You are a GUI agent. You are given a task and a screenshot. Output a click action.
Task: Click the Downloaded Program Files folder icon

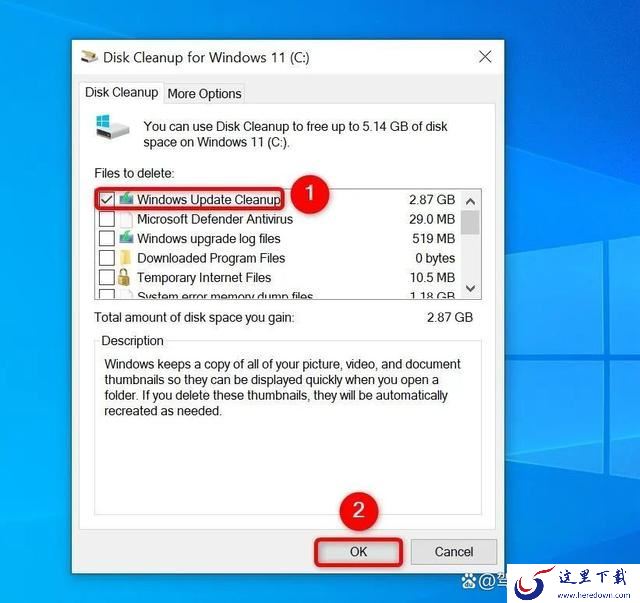tap(126, 258)
